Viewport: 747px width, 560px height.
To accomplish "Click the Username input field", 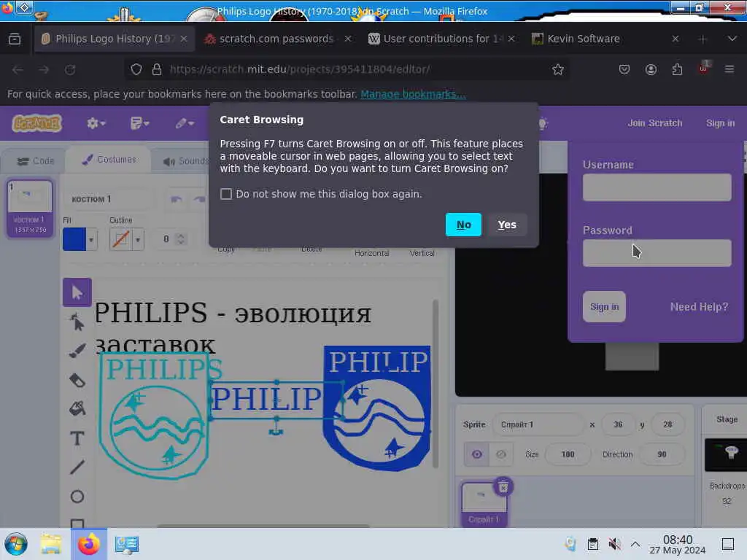I will [657, 187].
